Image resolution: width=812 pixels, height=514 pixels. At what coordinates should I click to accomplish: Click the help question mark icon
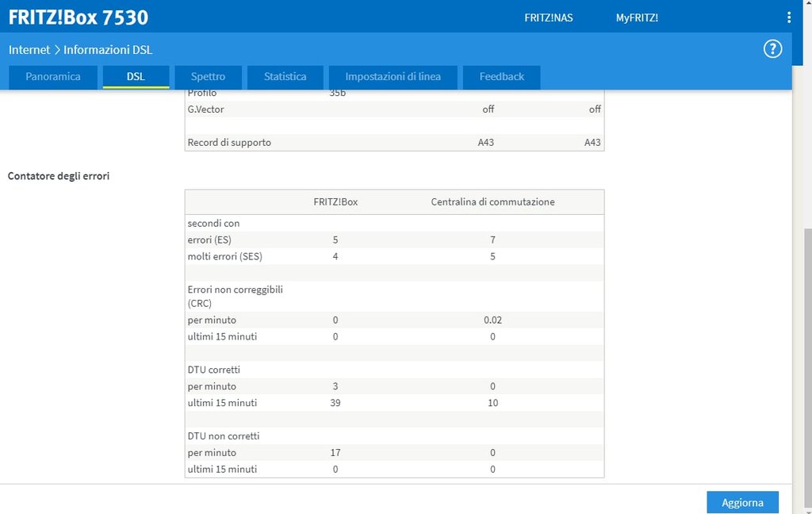click(772, 49)
